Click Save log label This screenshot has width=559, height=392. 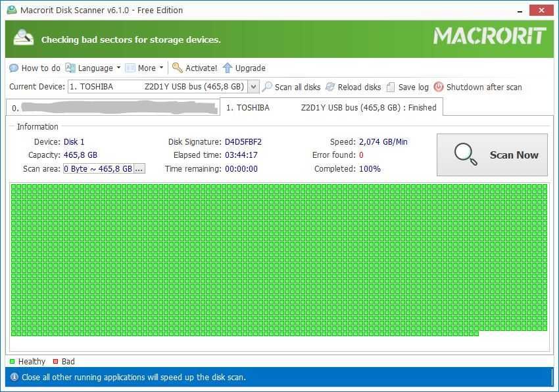coord(413,87)
